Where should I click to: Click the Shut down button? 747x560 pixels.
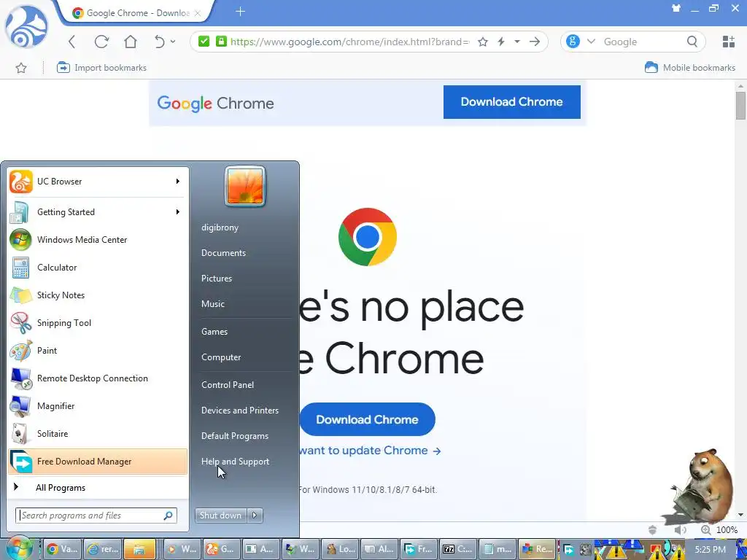click(222, 516)
